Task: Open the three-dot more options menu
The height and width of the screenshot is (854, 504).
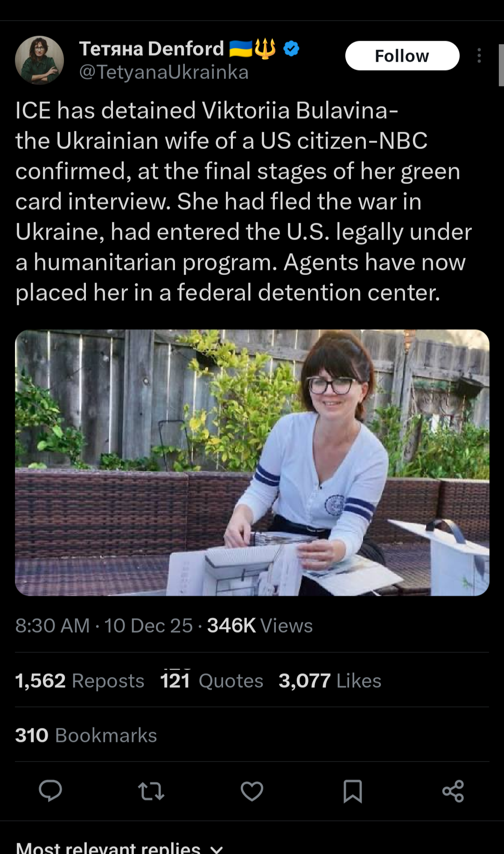Action: point(479,56)
